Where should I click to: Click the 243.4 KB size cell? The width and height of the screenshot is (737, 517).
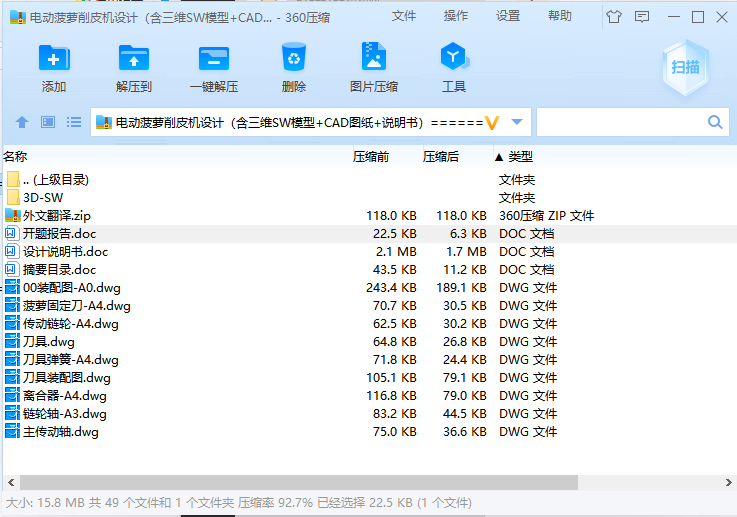click(391, 288)
